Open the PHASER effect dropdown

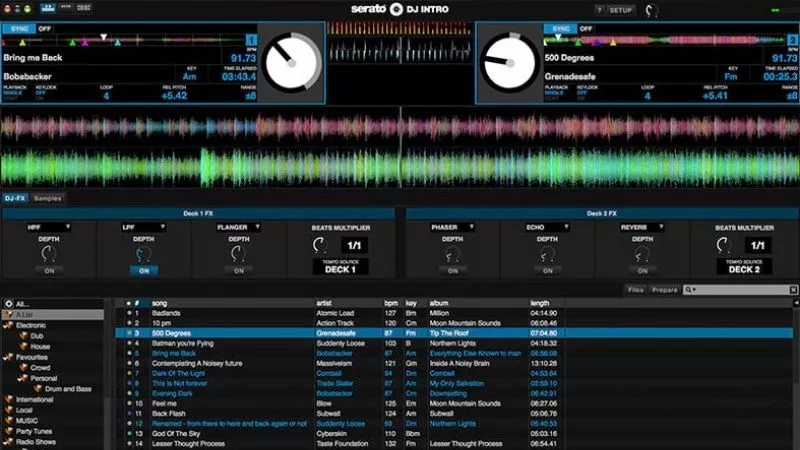coord(452,227)
